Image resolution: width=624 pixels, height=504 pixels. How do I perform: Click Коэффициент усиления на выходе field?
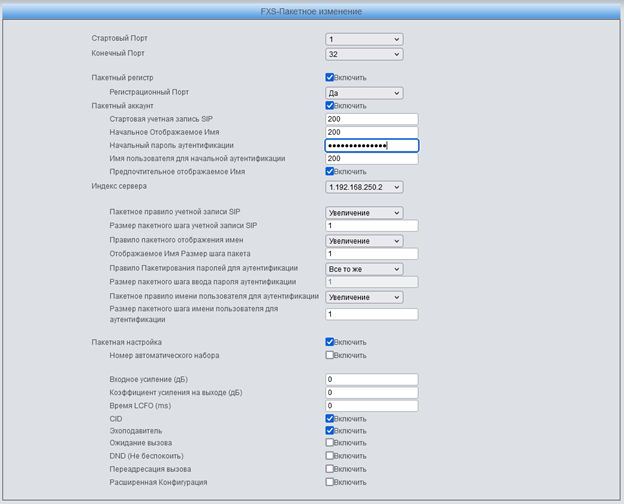tap(372, 393)
